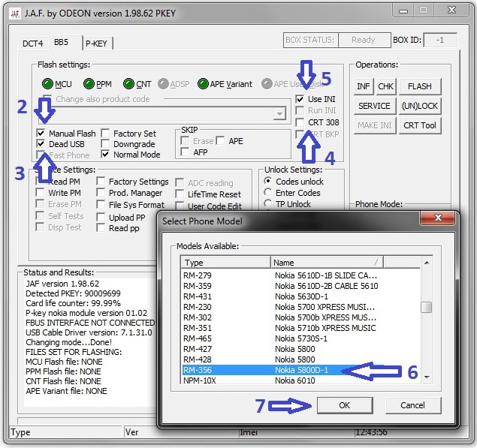Viewport: 477px width, 448px height.
Task: Confirm phone model with OK
Action: pyautogui.click(x=345, y=405)
